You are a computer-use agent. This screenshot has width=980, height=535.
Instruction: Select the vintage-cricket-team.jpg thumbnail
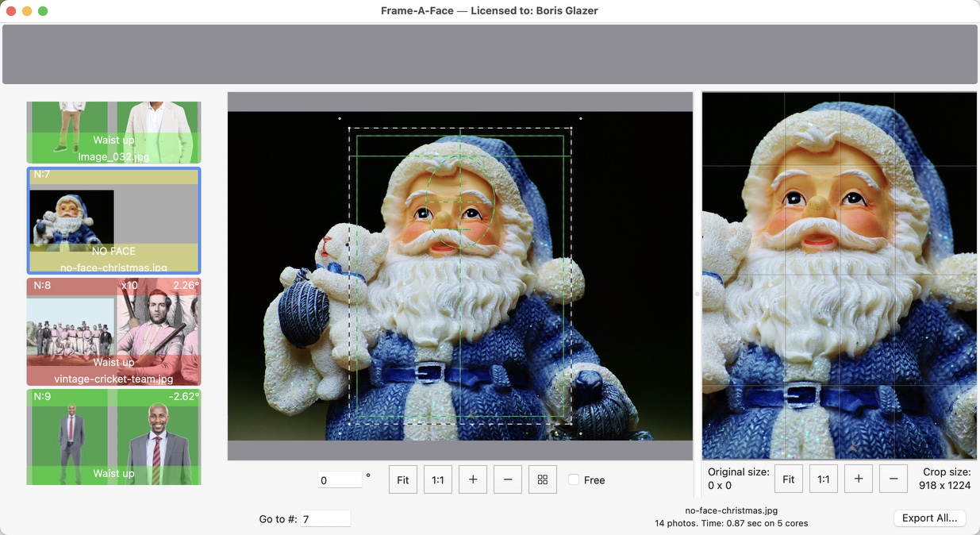click(x=113, y=332)
